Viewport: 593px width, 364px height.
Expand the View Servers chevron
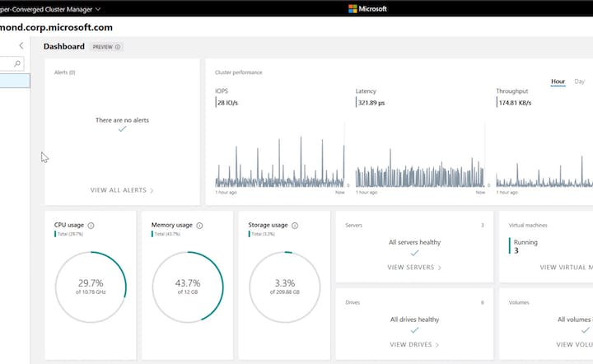[x=440, y=268]
